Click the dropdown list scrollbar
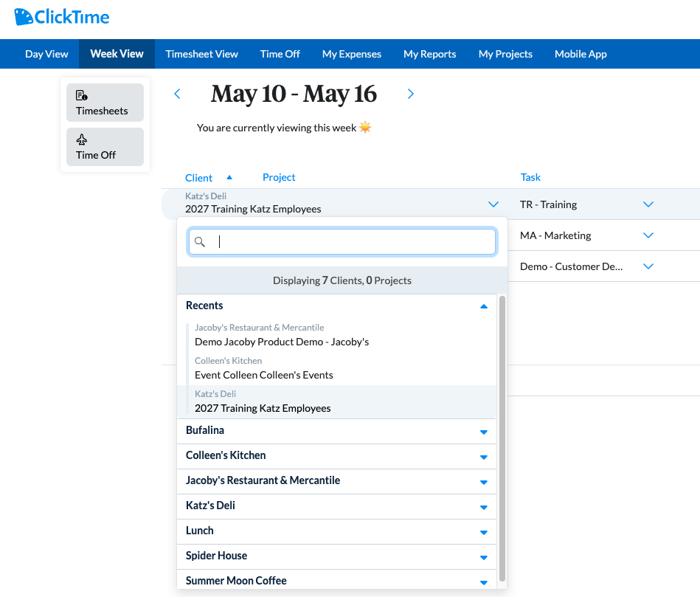This screenshot has width=700, height=597. [x=502, y=438]
